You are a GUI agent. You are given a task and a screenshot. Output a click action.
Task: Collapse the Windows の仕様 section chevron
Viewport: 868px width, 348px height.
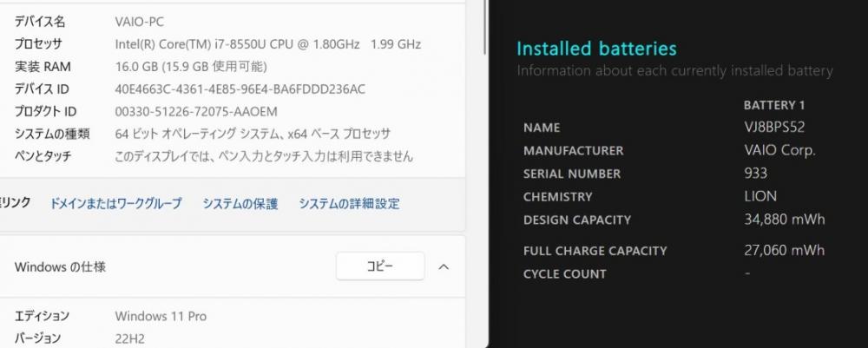tap(444, 266)
